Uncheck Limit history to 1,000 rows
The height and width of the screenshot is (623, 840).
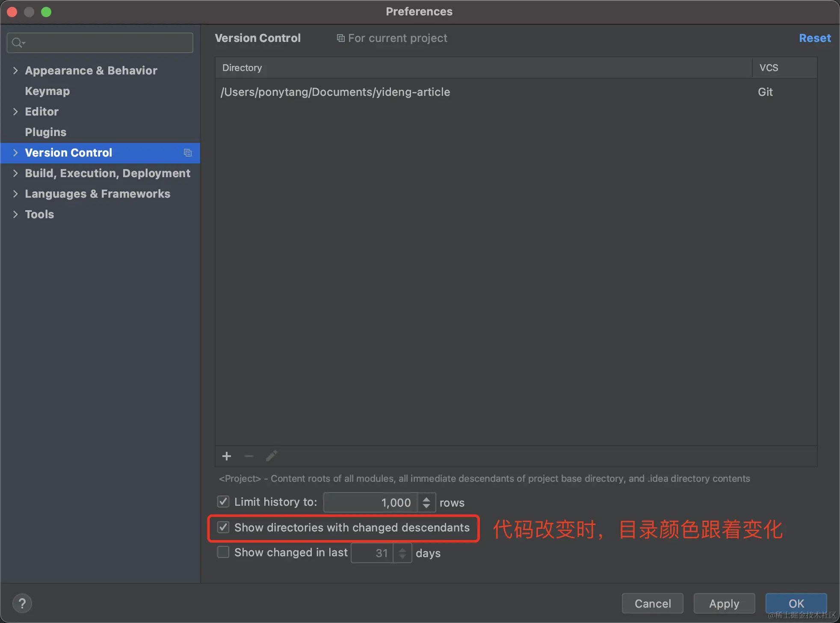pyautogui.click(x=223, y=501)
